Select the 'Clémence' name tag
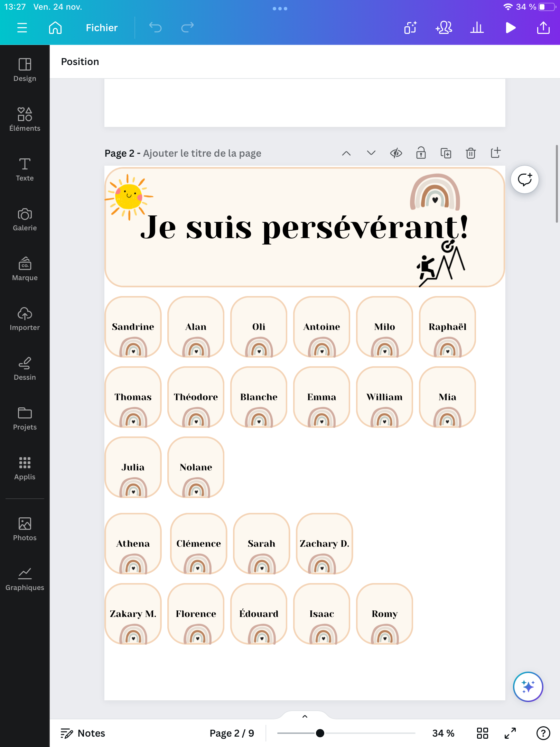Image resolution: width=560 pixels, height=747 pixels. (x=199, y=544)
